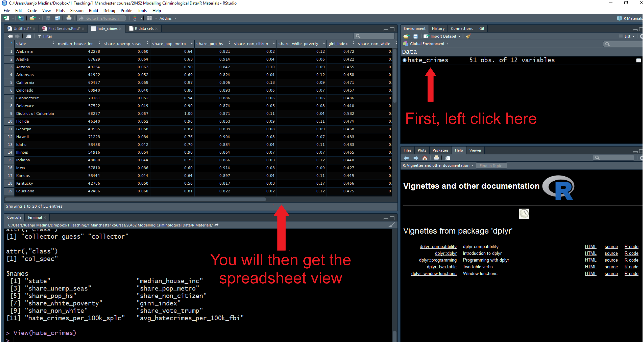
Task: Click the data viewer horizontal scrollbar
Action: (135, 199)
